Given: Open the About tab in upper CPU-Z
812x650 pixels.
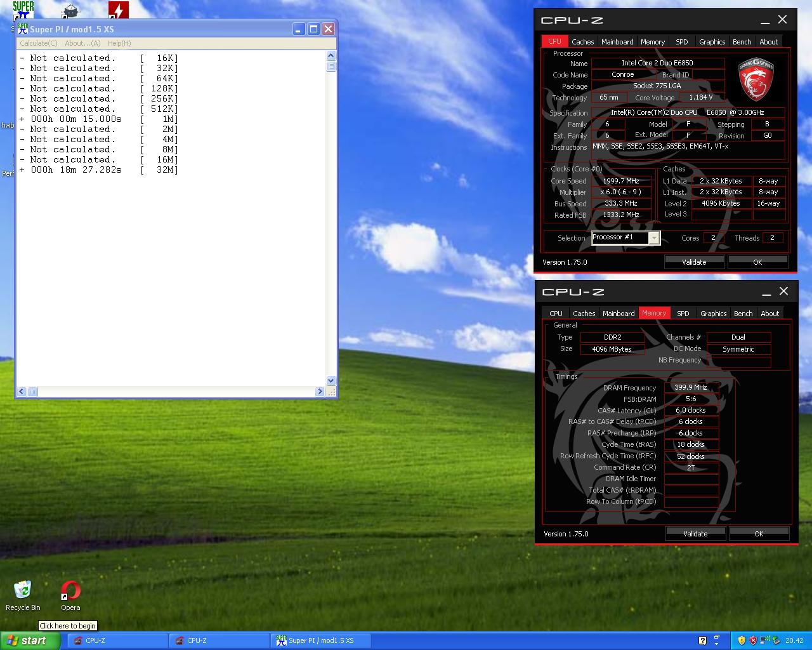Looking at the screenshot, I should [x=768, y=42].
